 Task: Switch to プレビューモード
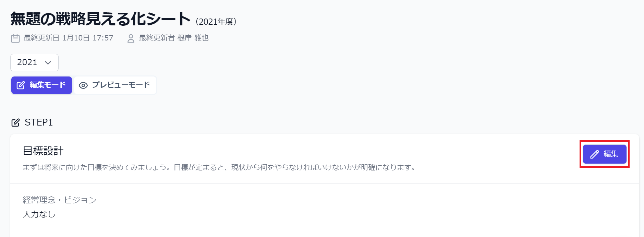coord(115,85)
